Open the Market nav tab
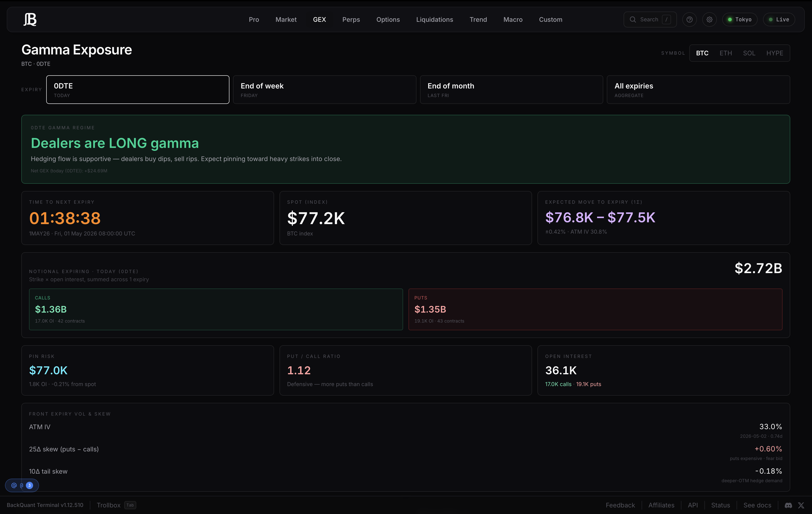Screen dimensions: 812x514 [286, 20]
